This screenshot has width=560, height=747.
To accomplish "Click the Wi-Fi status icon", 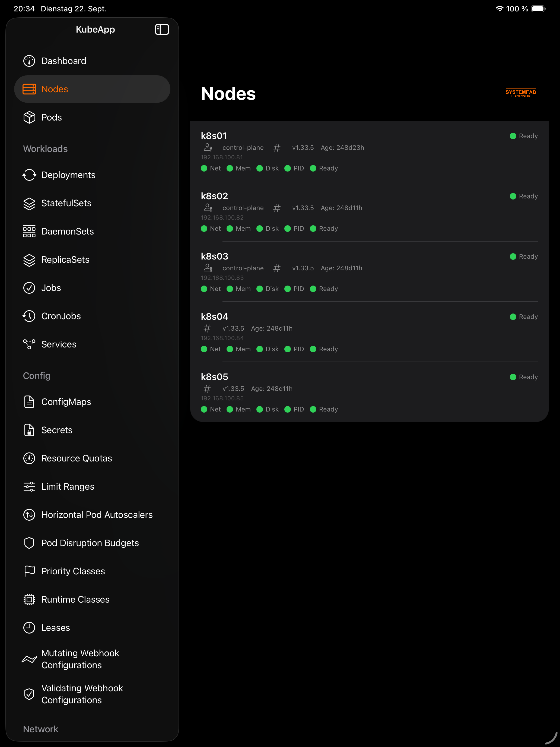I will pyautogui.click(x=499, y=9).
